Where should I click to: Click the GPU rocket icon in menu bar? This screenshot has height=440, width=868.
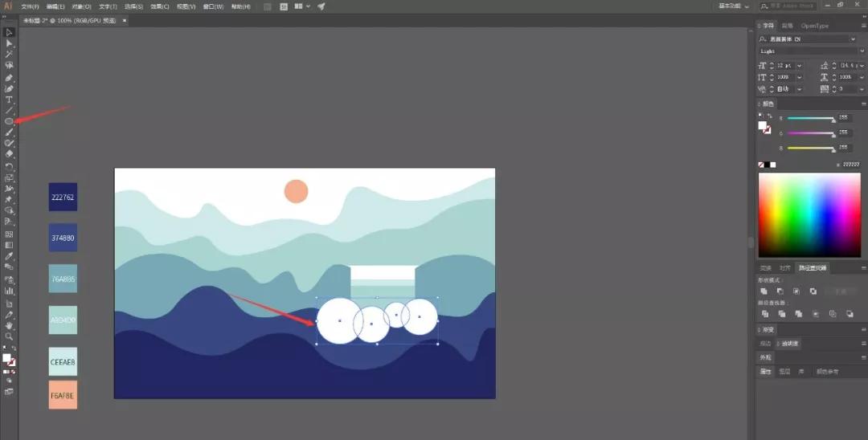(x=321, y=6)
